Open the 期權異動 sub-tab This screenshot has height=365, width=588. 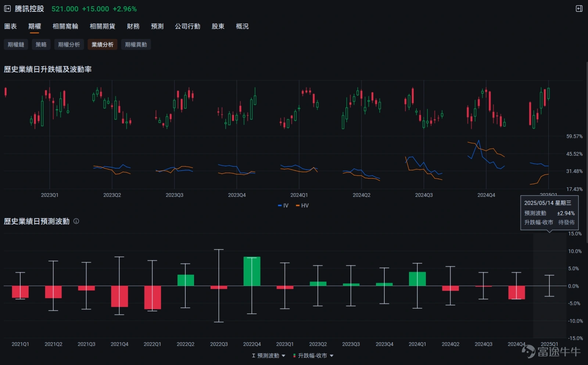136,45
